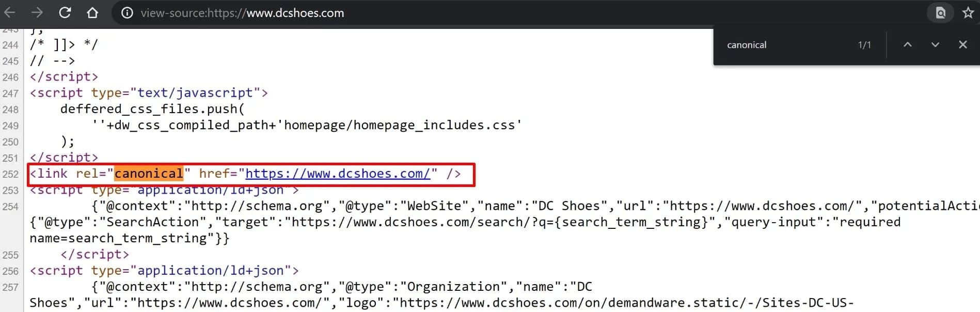Image resolution: width=980 pixels, height=312 pixels.
Task: Click the ');' text on line 250
Action: coord(68,142)
